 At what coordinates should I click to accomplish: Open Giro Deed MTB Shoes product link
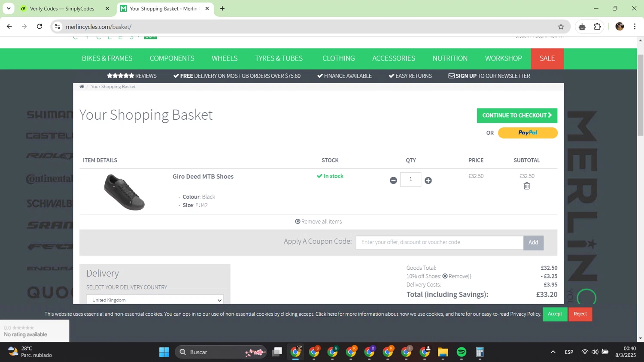click(203, 176)
